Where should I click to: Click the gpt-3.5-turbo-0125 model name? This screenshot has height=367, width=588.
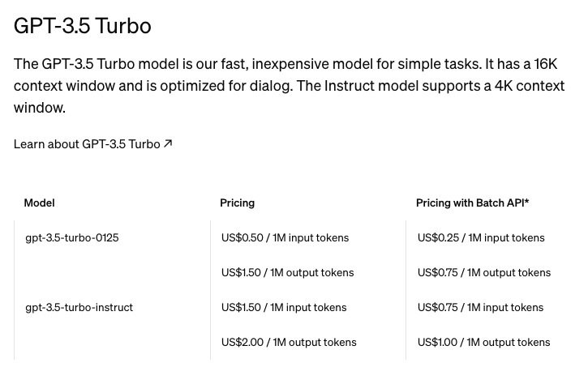pos(72,237)
